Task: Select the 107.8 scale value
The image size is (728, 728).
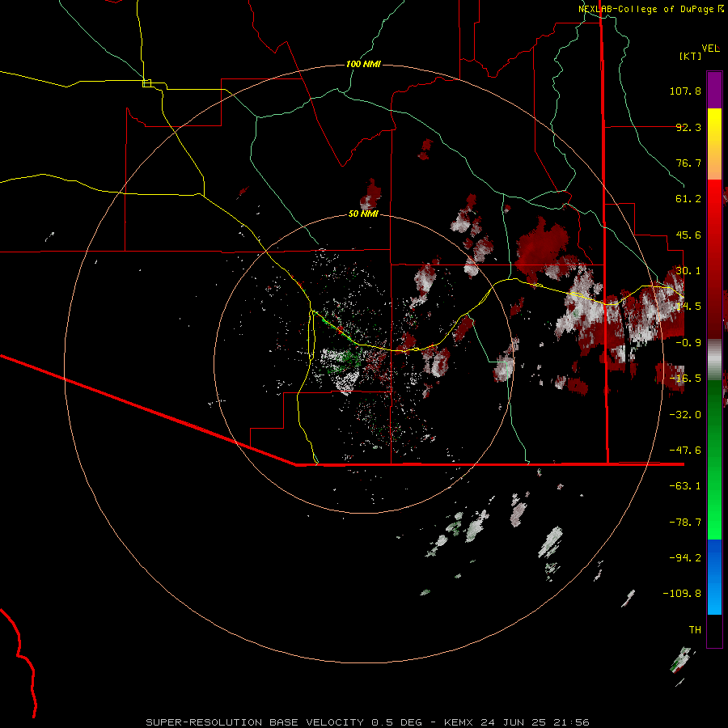Action: point(685,91)
